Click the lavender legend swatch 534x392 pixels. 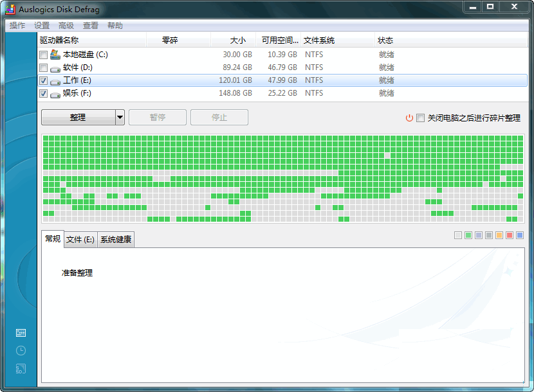coord(479,235)
